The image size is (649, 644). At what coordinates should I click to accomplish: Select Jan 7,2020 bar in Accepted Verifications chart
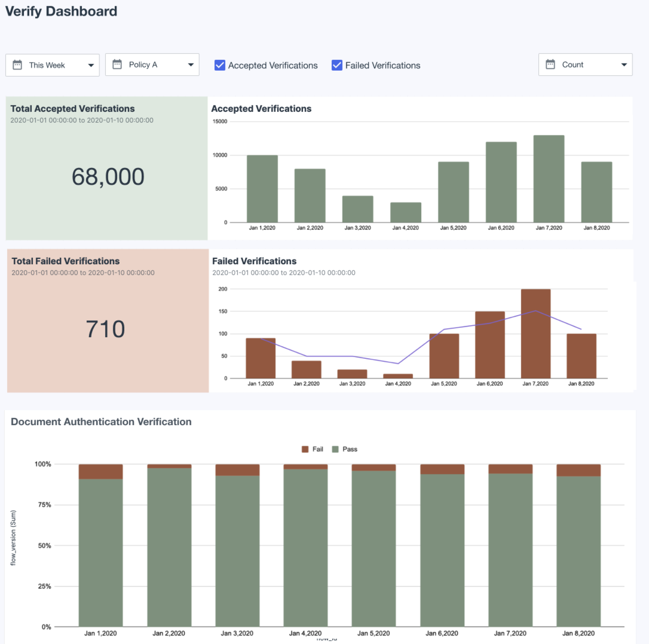coord(549,178)
